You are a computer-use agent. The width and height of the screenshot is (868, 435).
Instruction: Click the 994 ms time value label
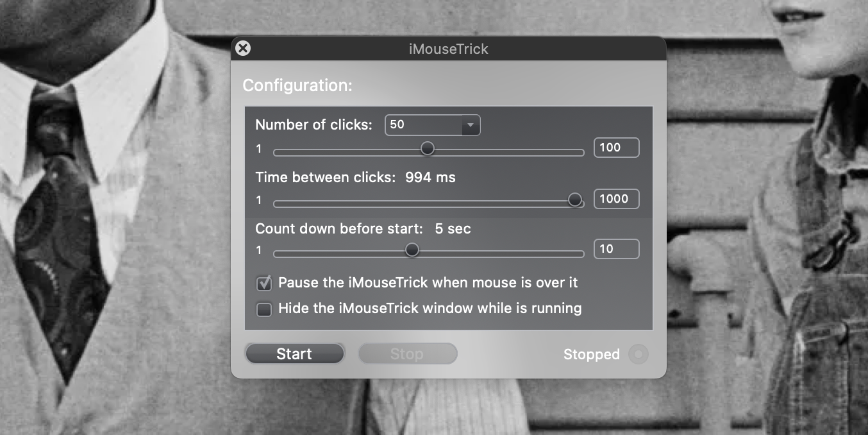pyautogui.click(x=430, y=178)
